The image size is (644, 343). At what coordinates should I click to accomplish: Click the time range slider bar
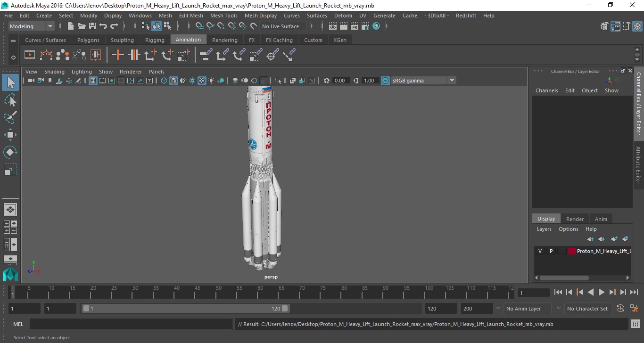(186, 309)
